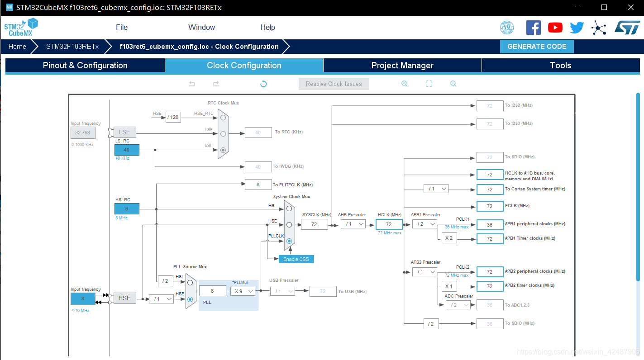Click the APB1 peripheral clocks value field
The height and width of the screenshot is (360, 644).
[x=490, y=224]
